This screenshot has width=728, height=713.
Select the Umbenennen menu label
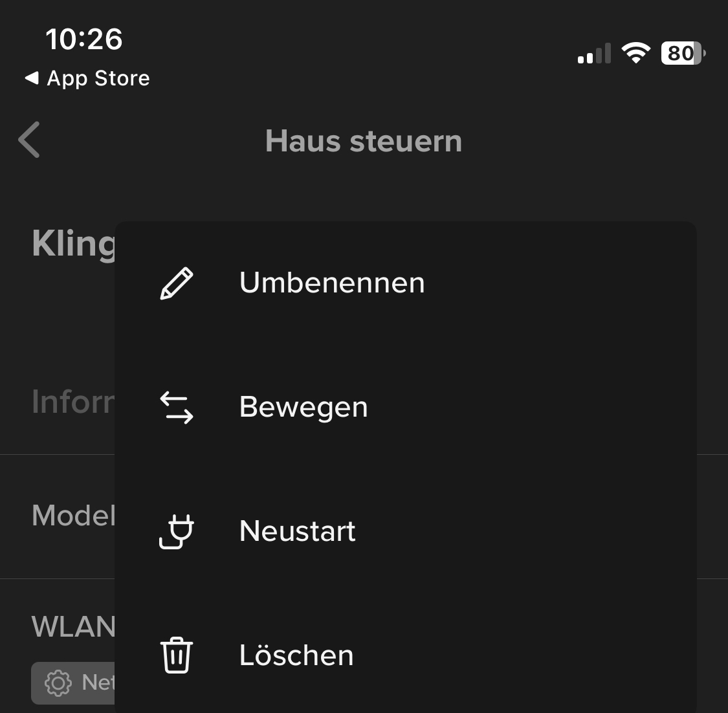tap(332, 283)
